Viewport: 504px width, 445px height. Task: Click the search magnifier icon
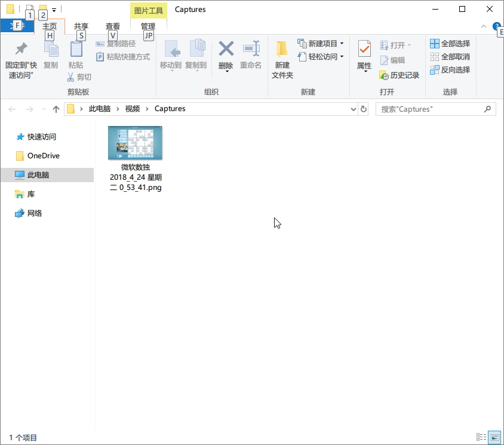[488, 109]
